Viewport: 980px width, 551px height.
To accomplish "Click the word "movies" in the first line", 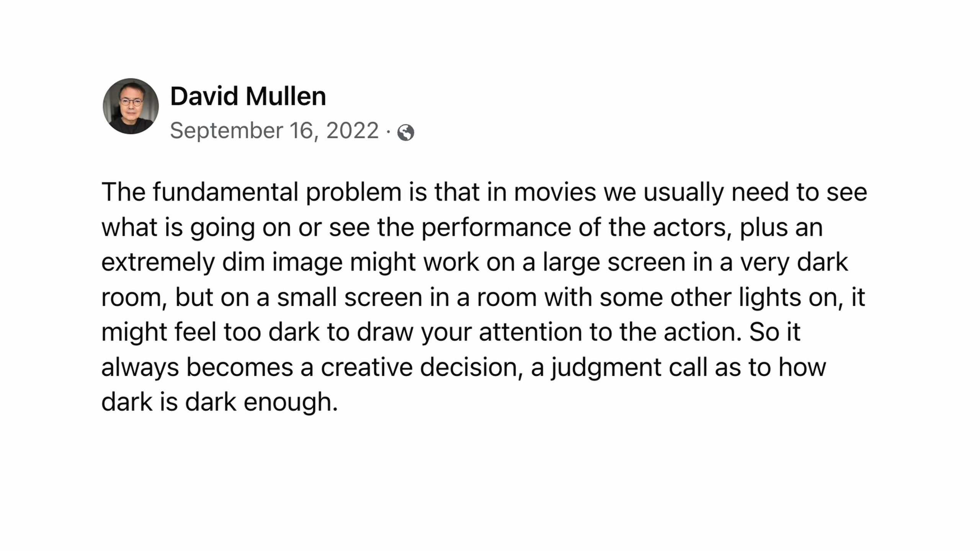I will (555, 192).
